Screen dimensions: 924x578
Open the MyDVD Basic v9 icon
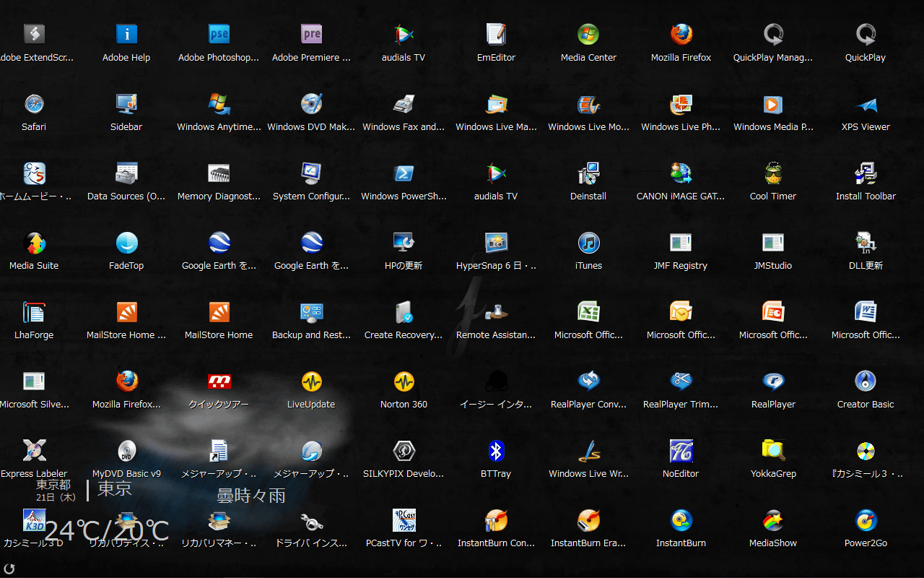pos(126,450)
